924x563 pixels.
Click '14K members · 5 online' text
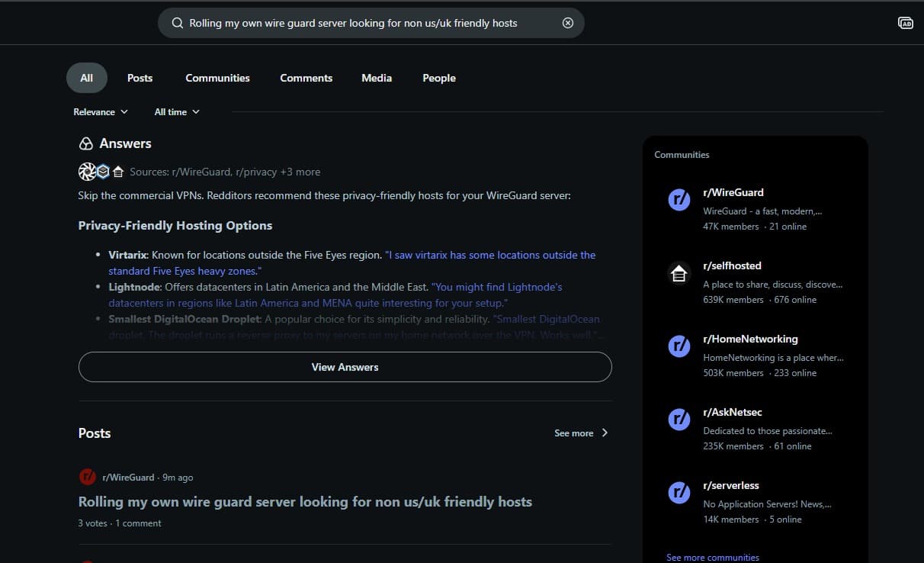pos(752,520)
